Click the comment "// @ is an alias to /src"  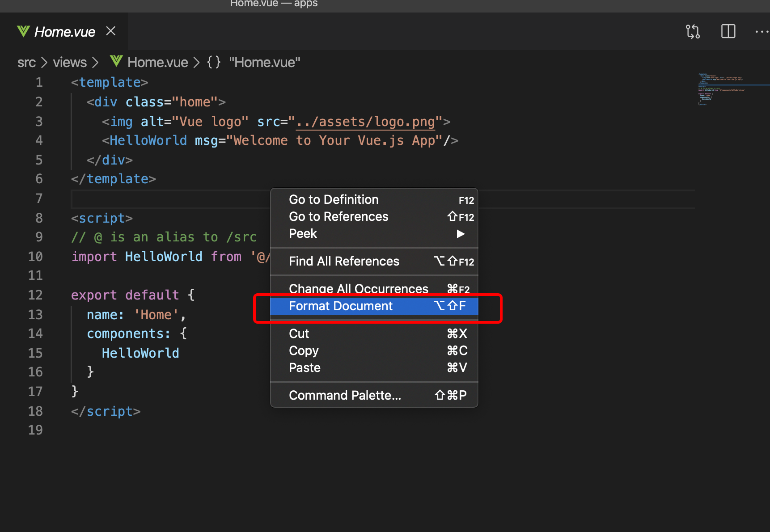point(164,237)
